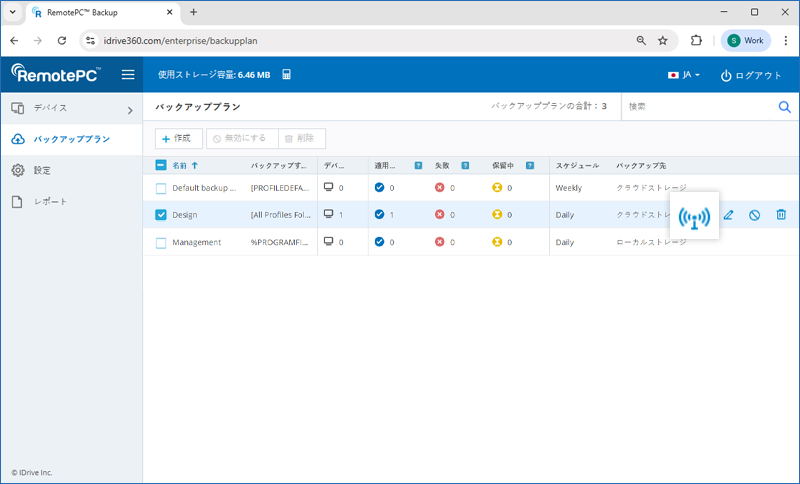Open the Chrome three-dot menu
The height and width of the screenshot is (484, 800).
click(x=786, y=41)
